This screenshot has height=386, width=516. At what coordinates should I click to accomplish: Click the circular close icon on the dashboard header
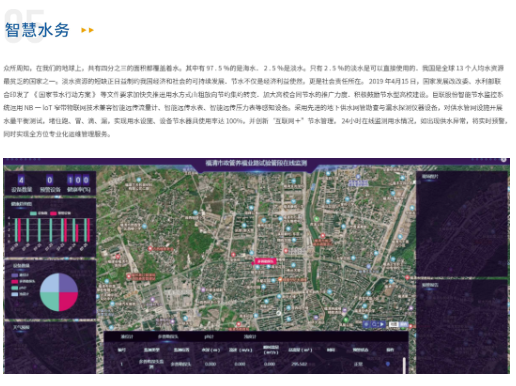(x=504, y=160)
